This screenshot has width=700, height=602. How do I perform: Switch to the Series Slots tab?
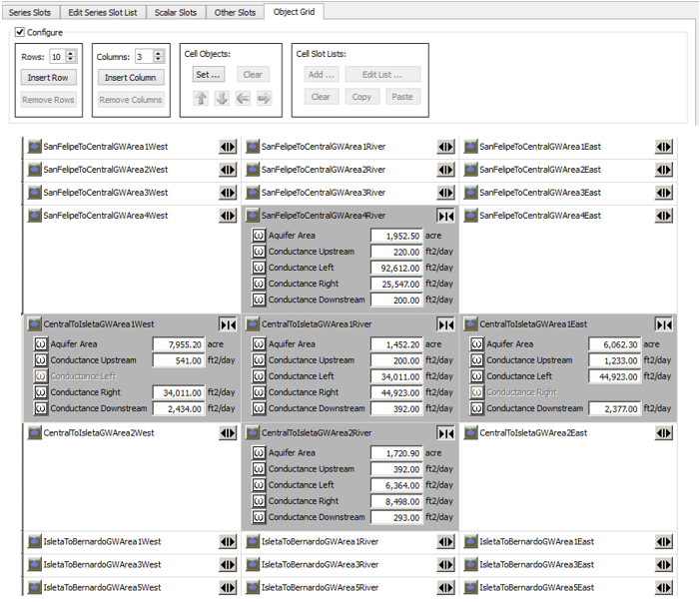click(29, 13)
